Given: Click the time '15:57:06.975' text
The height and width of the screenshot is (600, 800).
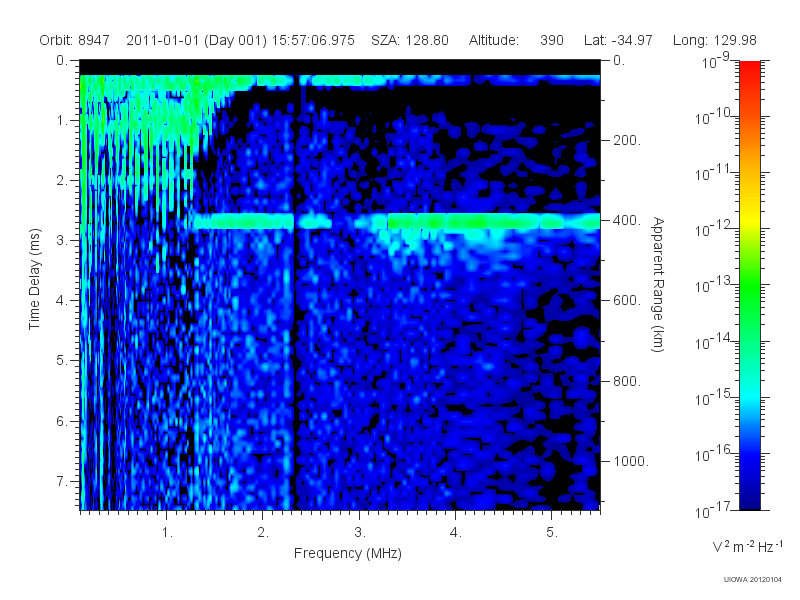Looking at the screenshot, I should click(x=313, y=40).
